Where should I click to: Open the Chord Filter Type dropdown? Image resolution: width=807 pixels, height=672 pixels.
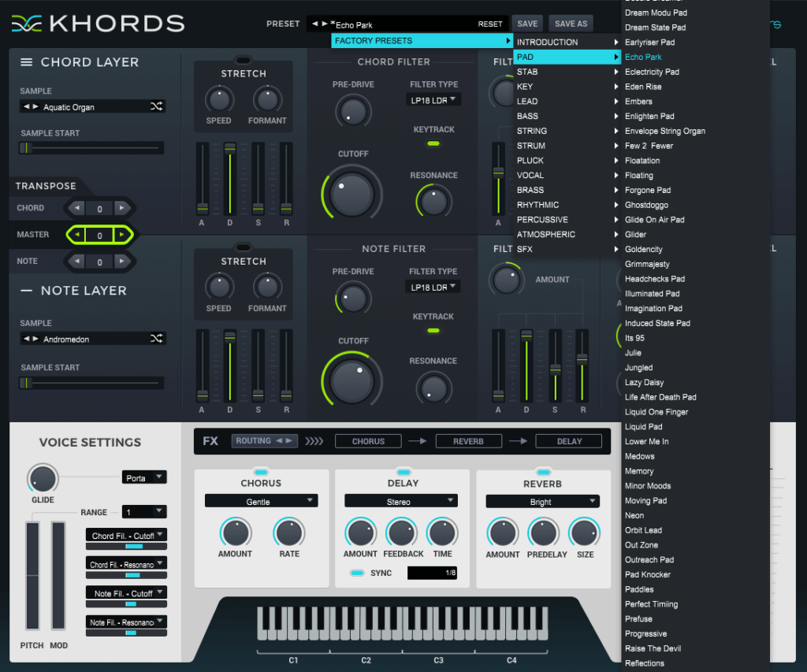click(x=433, y=100)
